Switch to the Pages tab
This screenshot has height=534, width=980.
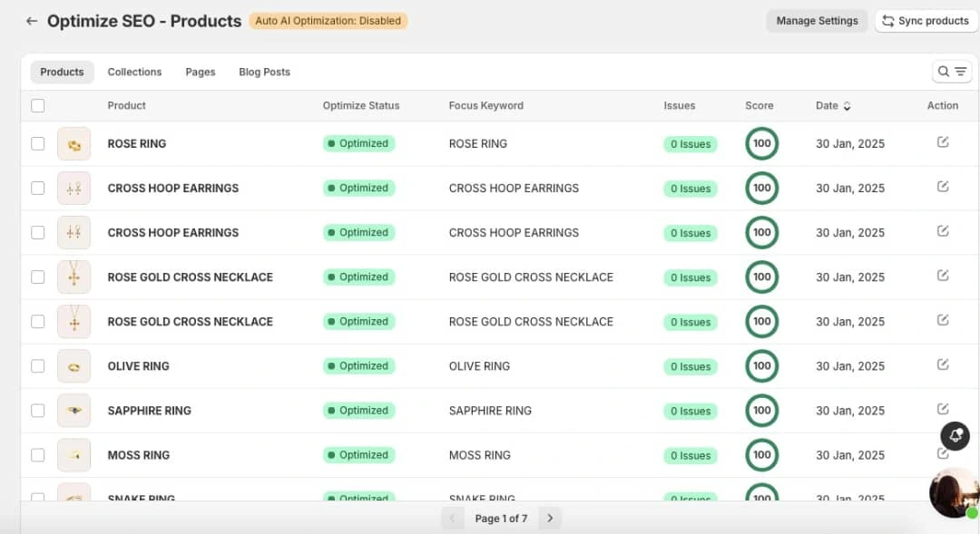[201, 72]
